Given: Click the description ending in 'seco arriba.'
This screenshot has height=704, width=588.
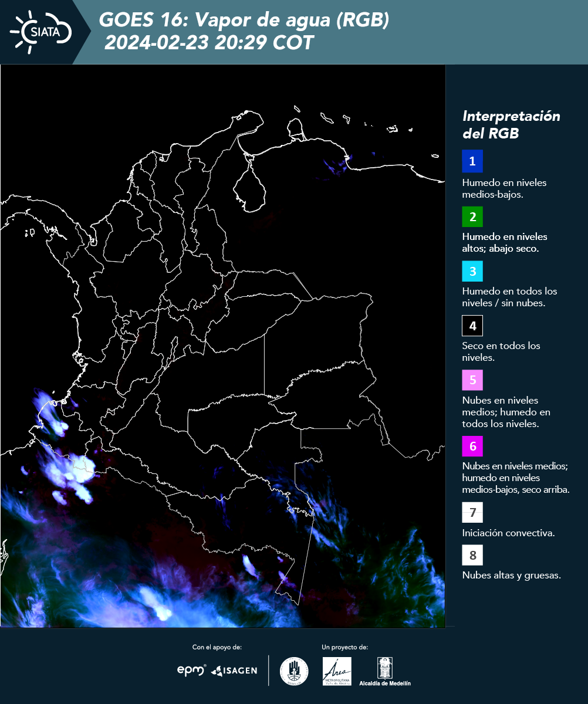Looking at the screenshot, I should coord(516,478).
